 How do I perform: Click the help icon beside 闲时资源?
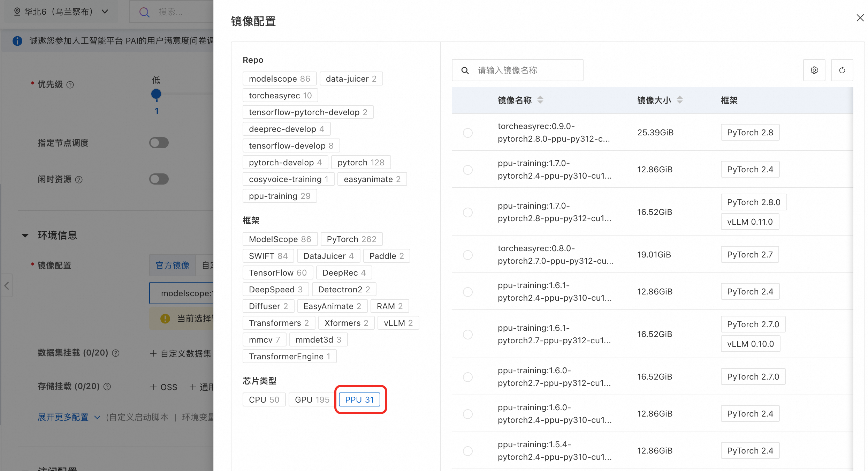click(x=79, y=180)
